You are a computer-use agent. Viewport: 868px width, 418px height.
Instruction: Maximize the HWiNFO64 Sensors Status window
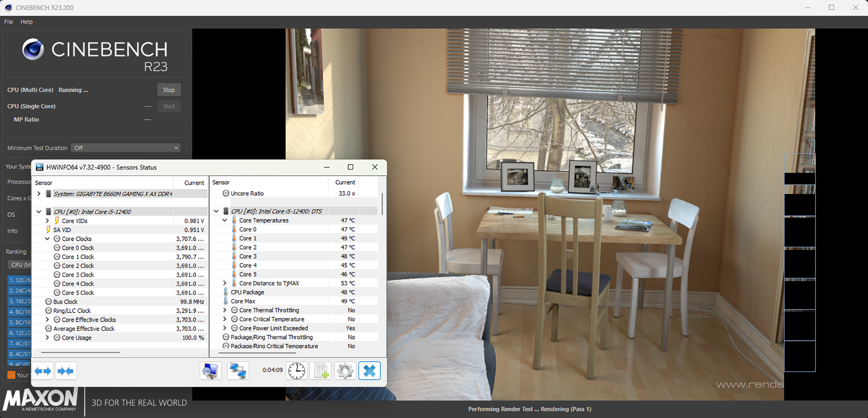point(351,167)
